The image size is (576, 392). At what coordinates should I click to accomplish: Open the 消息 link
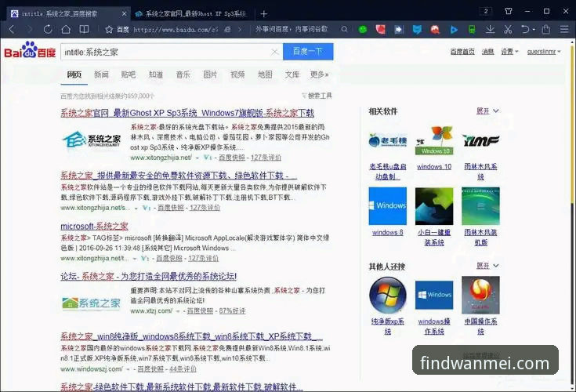pos(487,52)
